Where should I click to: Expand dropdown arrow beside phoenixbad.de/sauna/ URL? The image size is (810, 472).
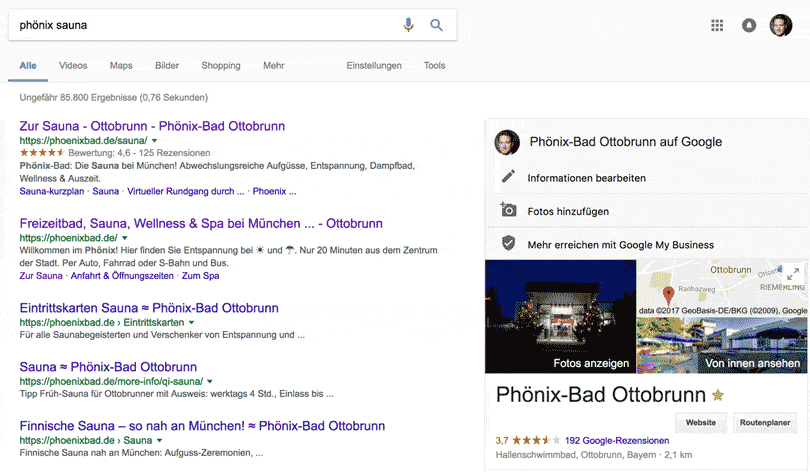(x=154, y=140)
